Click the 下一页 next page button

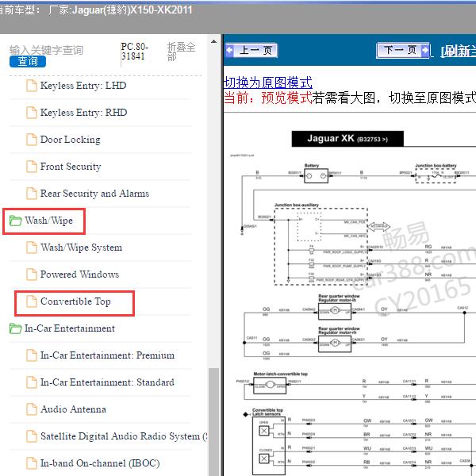(x=403, y=50)
